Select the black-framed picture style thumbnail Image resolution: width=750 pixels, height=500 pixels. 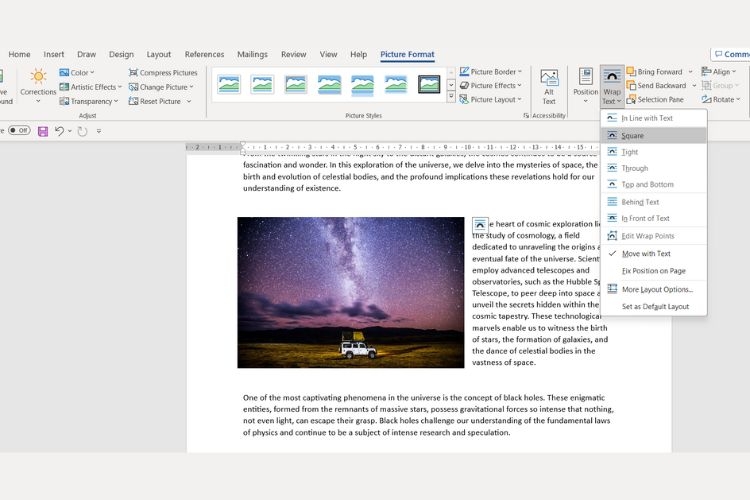coord(429,84)
